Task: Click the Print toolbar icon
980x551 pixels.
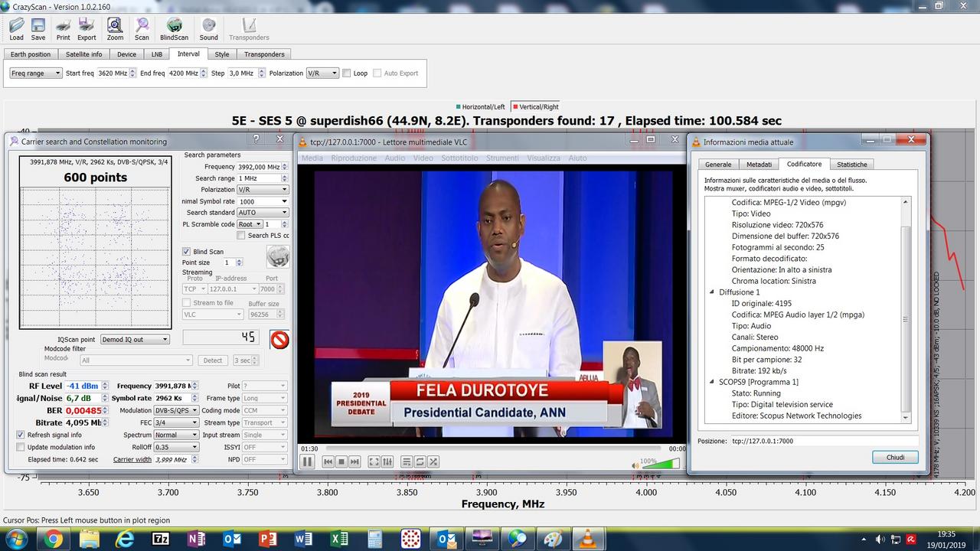Action: point(63,29)
